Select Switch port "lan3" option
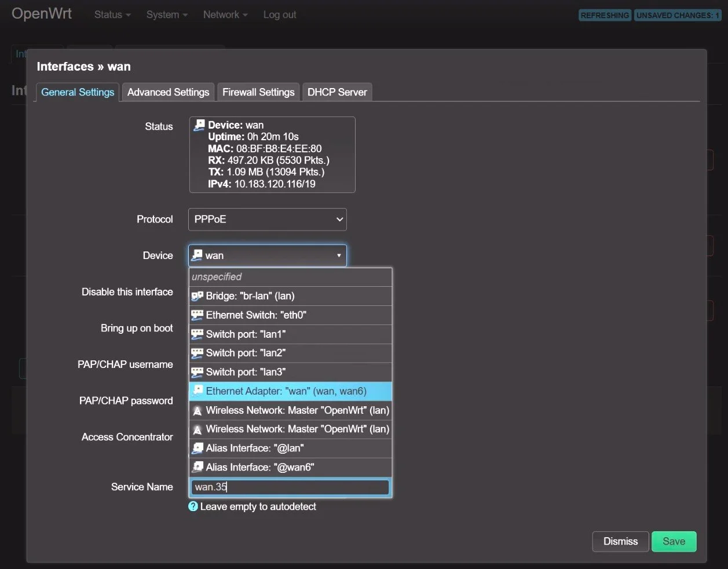The height and width of the screenshot is (569, 728). 291,372
